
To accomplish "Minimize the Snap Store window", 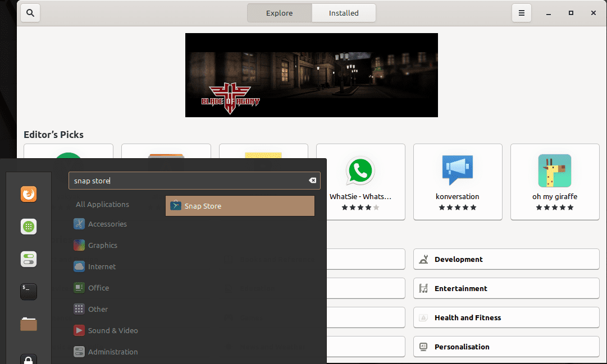I will point(549,13).
